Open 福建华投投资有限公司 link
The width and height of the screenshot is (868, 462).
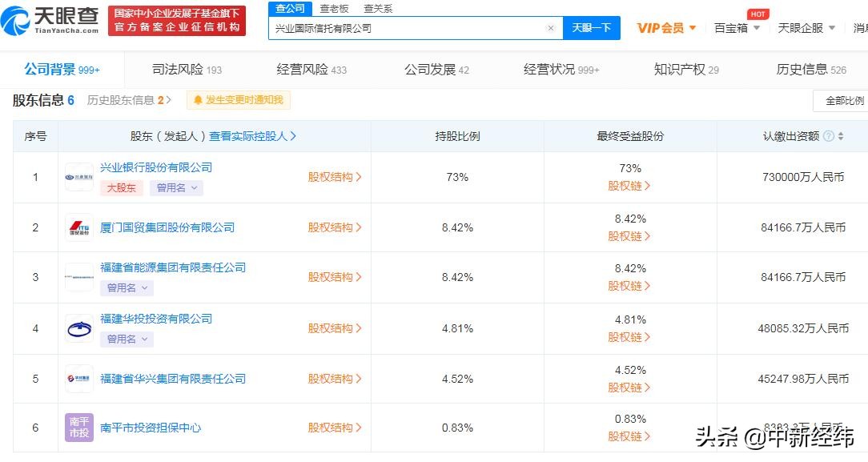tap(156, 319)
